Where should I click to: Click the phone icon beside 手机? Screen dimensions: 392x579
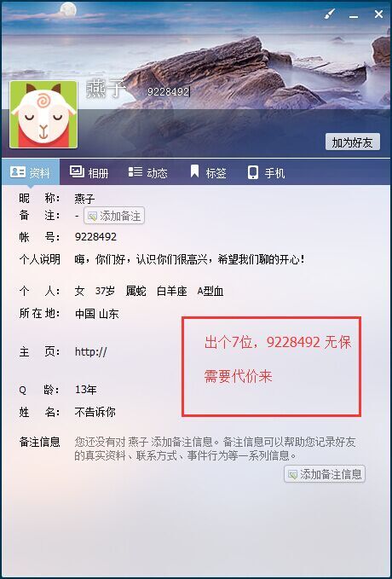253,172
